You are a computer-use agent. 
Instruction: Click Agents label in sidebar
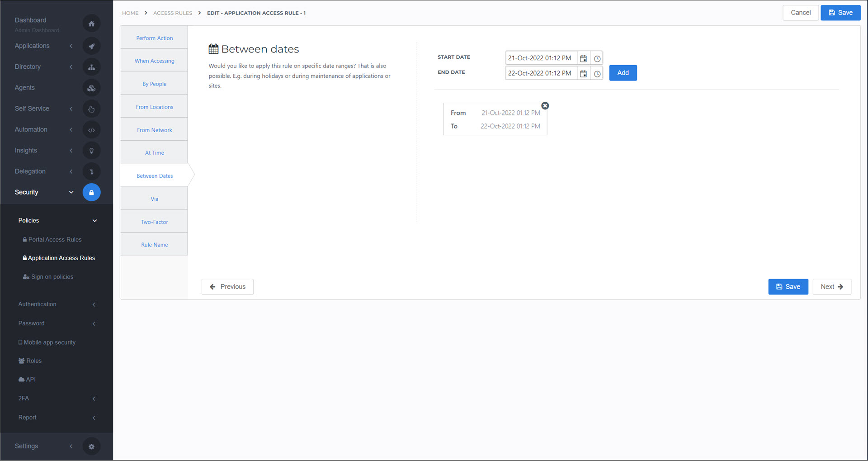coord(24,88)
